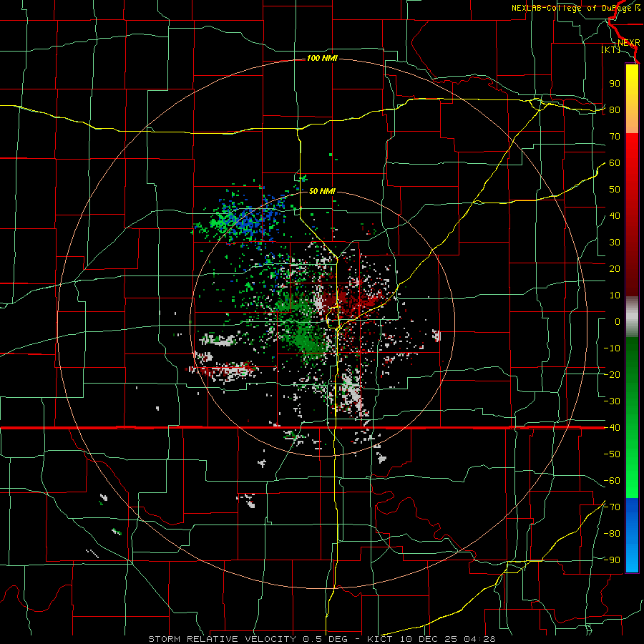Click the '-80' value on the velocity scale

tap(612, 534)
